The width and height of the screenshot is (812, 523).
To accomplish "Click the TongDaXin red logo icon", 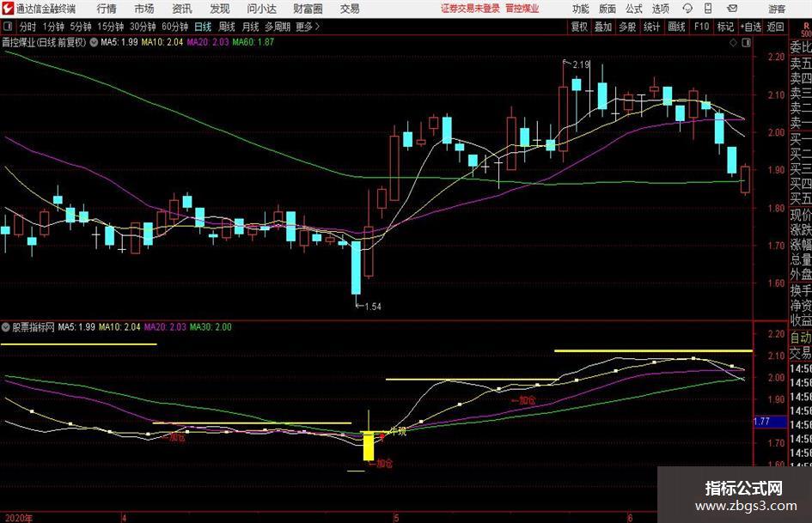I will tap(8, 9).
